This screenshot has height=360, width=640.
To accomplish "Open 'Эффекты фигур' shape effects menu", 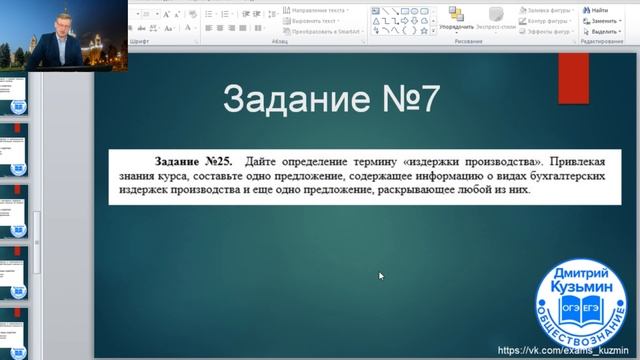I will click(x=547, y=31).
